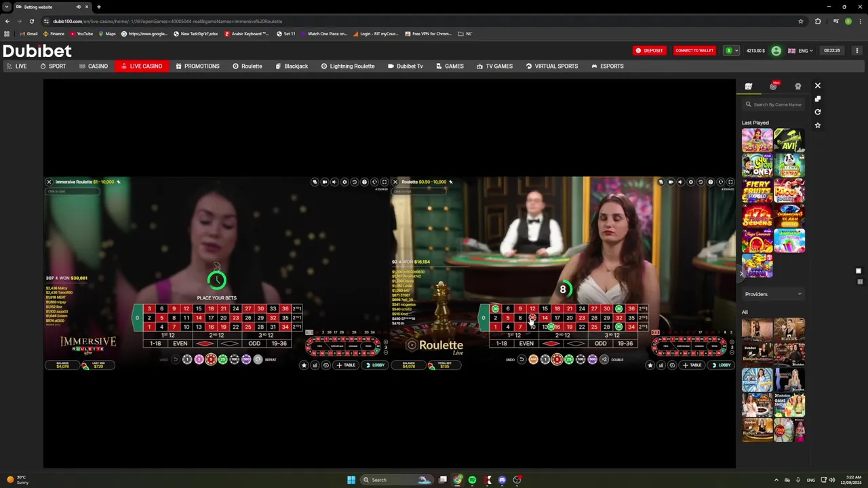Screen dimensions: 868x488
Task: Open PROMOTIONS menu item
Action: coord(197,66)
